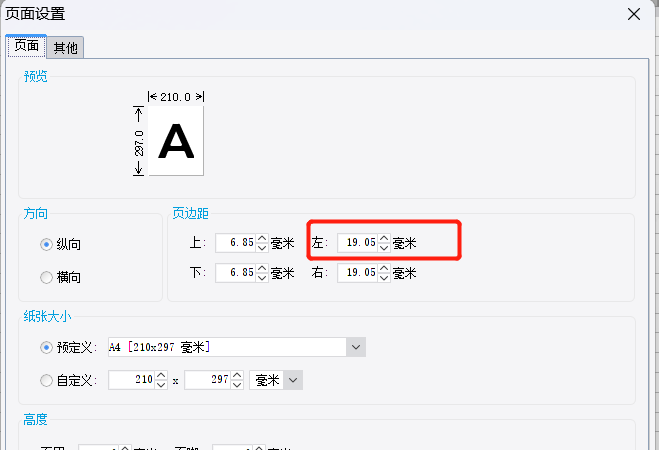
Task: Open the 其他 tab
Action: (67, 47)
